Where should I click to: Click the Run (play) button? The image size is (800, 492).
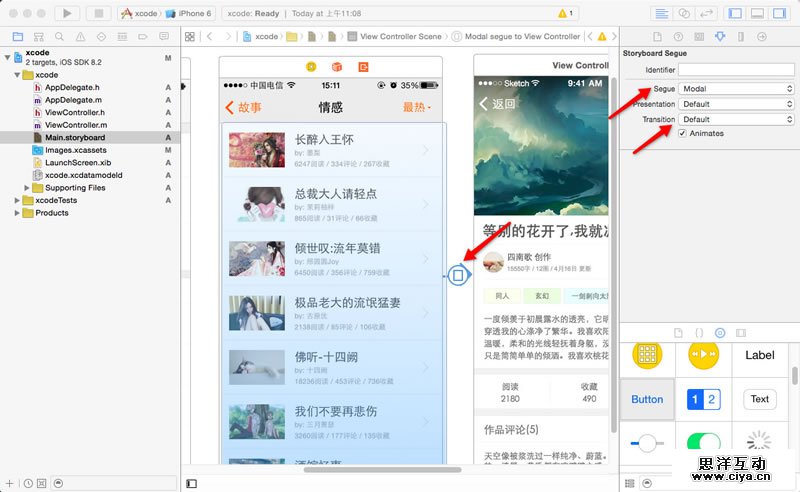point(68,13)
